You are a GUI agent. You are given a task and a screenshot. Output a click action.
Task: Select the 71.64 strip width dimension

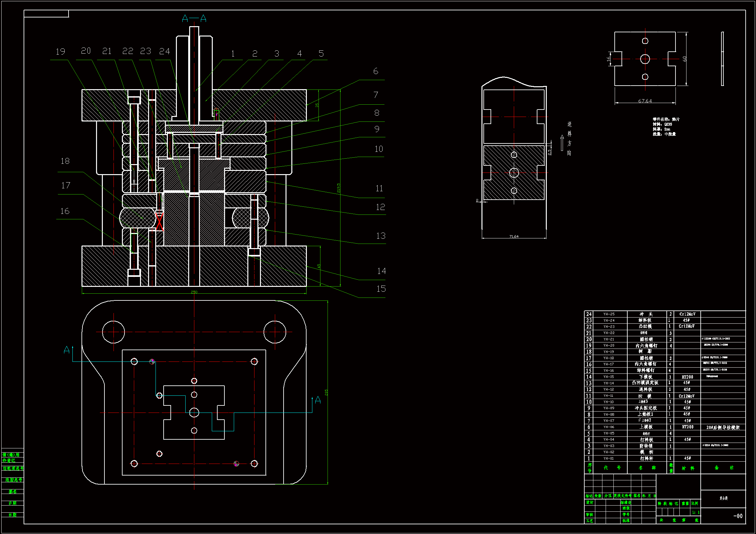click(x=514, y=236)
